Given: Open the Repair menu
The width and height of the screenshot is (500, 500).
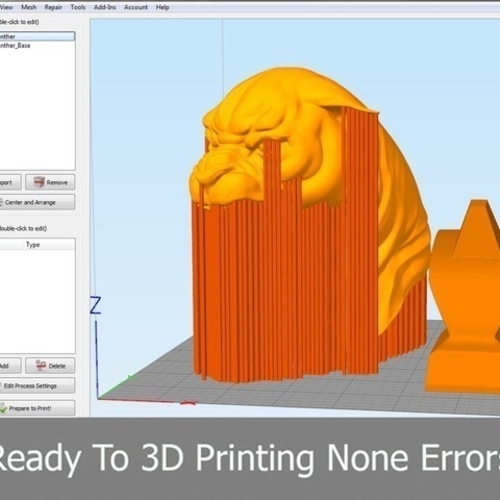Looking at the screenshot, I should click(x=53, y=7).
